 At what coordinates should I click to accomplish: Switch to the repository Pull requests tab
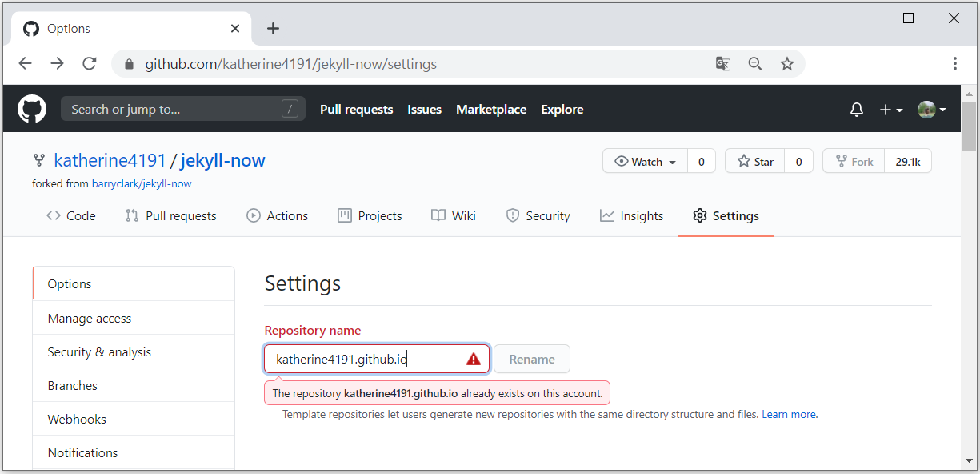coord(171,215)
